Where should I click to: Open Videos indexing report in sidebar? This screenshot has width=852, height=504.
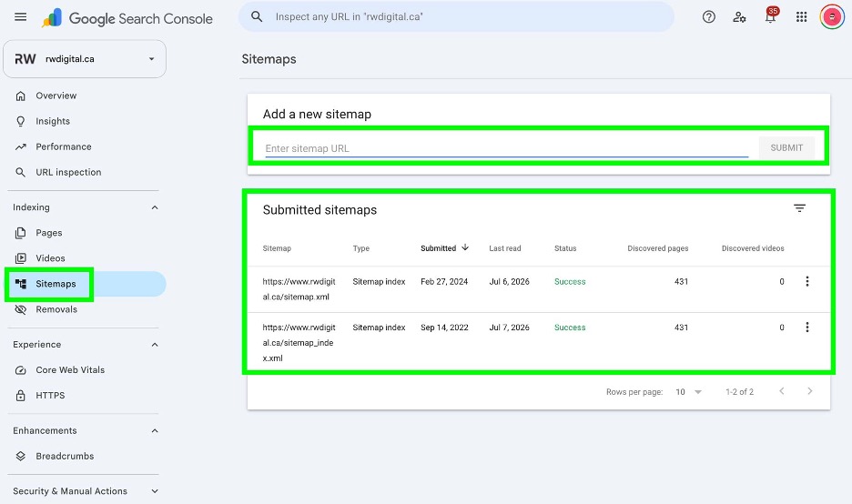click(50, 258)
